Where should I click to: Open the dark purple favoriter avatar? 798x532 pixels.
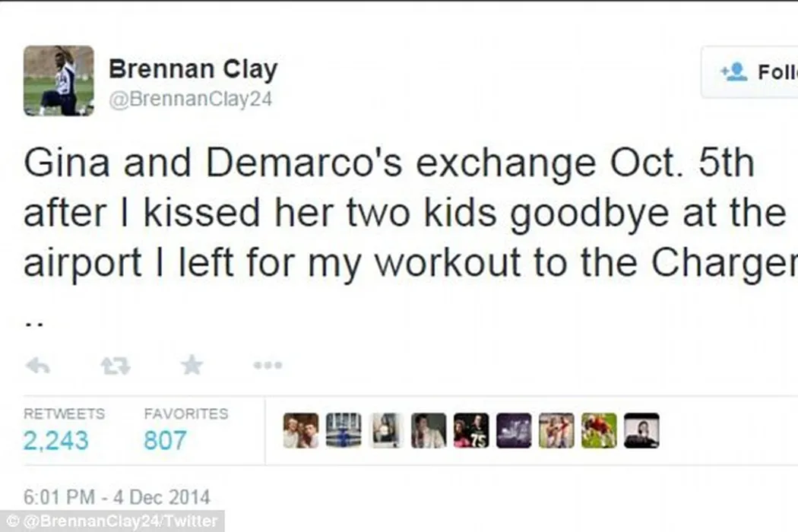point(514,431)
